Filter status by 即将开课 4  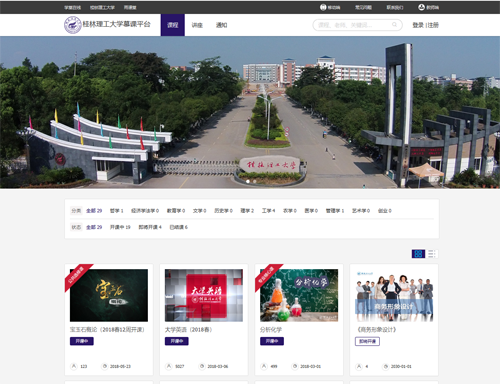(150, 227)
